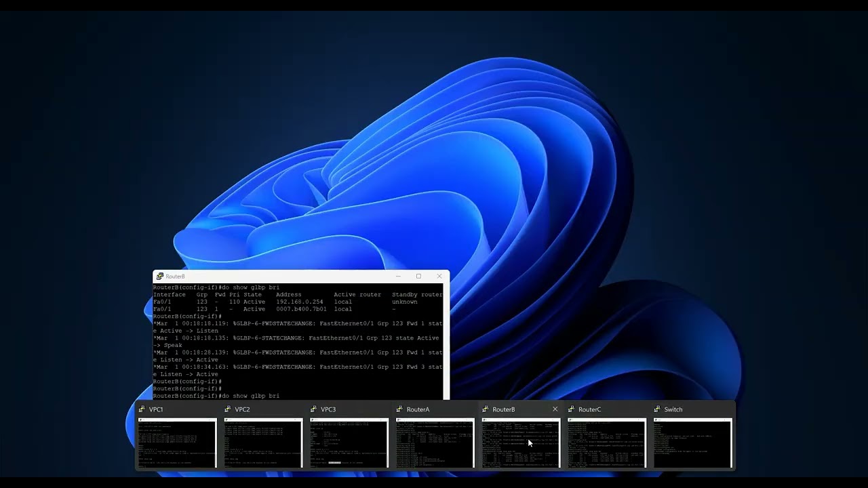Close the RouterB terminal window
This screenshot has width=868, height=488.
click(439, 277)
